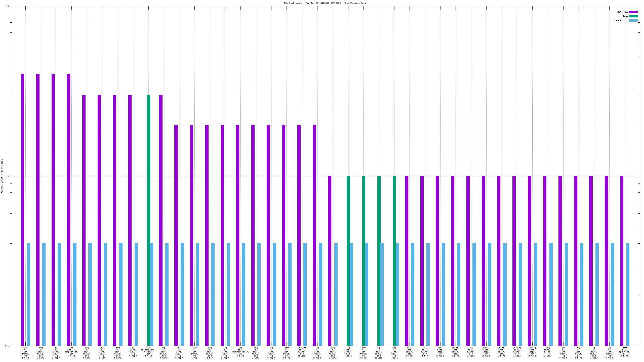The width and height of the screenshot is (644, 362).
Task: Click the blue Score (0..1) legend swatch
Action: (x=633, y=20)
